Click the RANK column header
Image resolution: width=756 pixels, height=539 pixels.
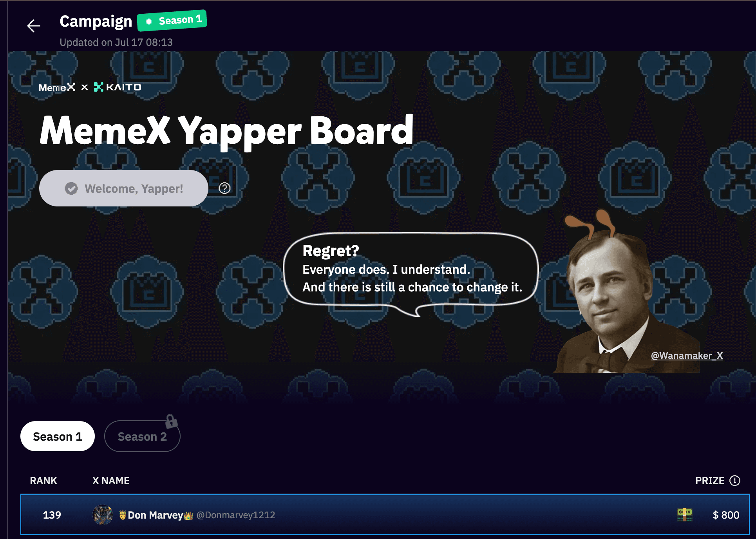pyautogui.click(x=43, y=481)
